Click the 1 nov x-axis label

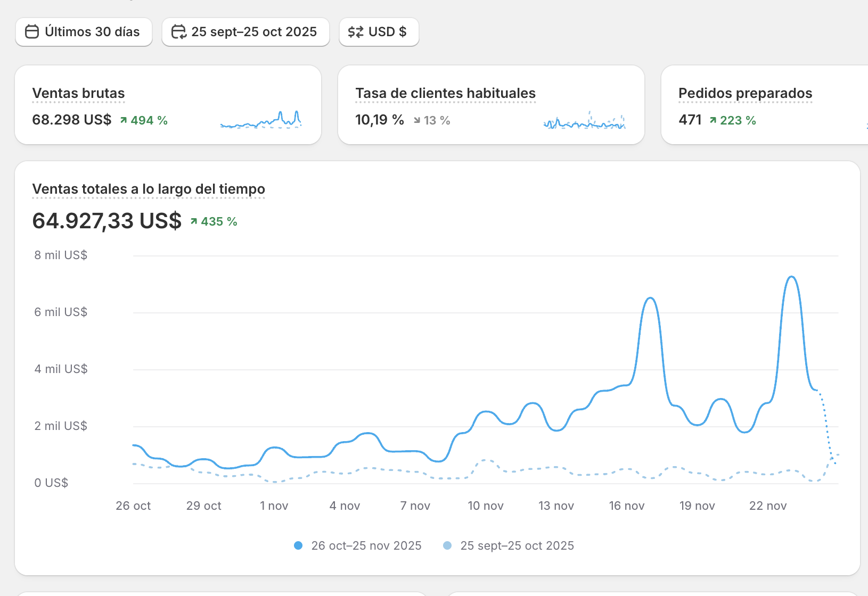click(274, 506)
